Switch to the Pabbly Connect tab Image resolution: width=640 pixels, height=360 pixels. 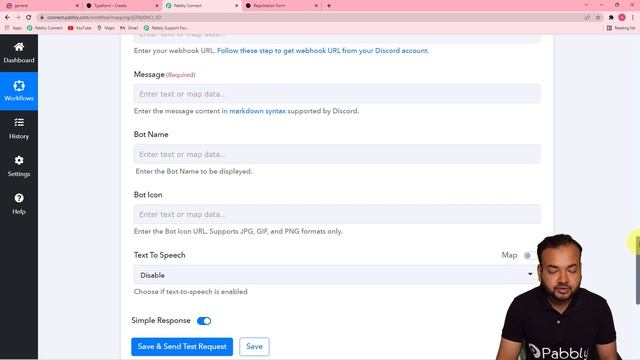pos(202,6)
